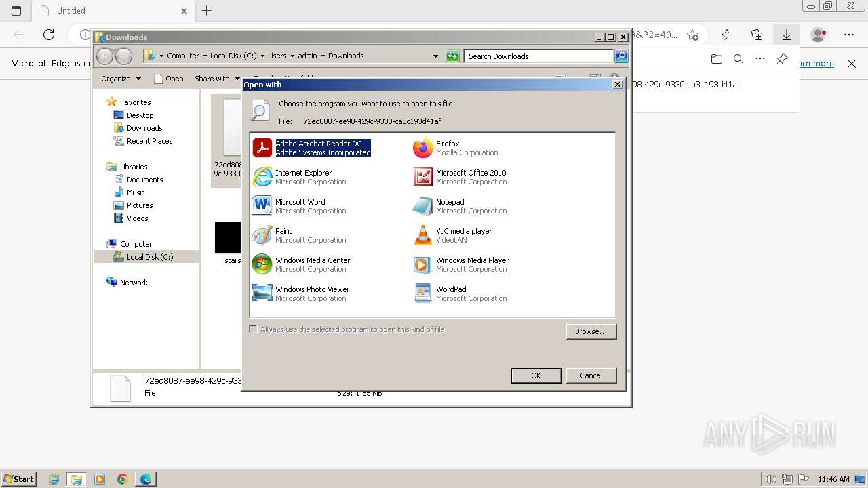868x488 pixels.
Task: Select Windows Media Center icon
Action: 262,264
